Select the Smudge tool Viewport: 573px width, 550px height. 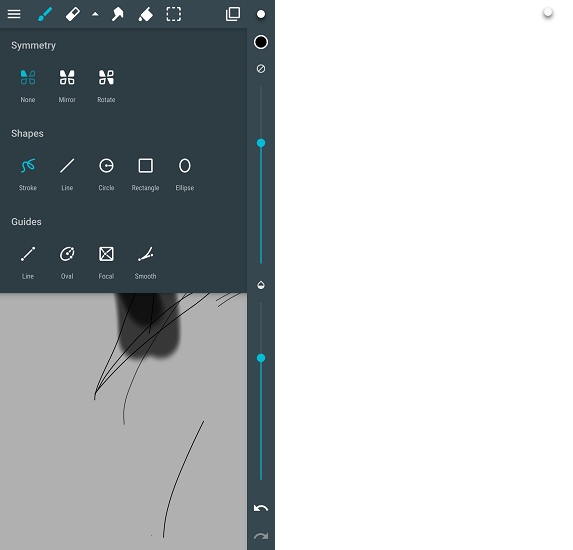[117, 14]
